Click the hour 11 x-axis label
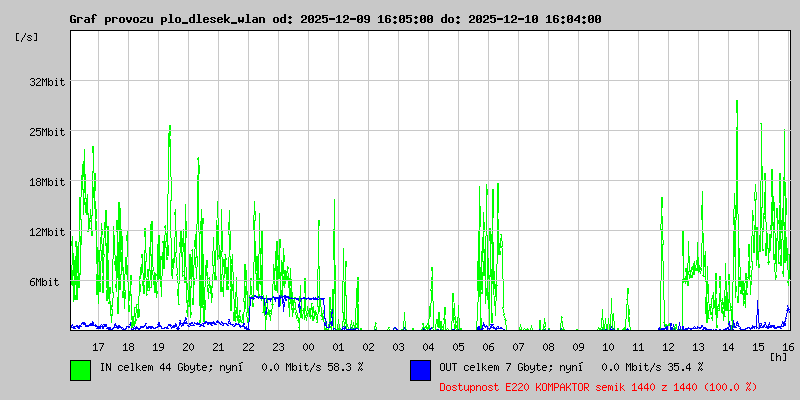This screenshot has height=400, width=800. pos(638,347)
